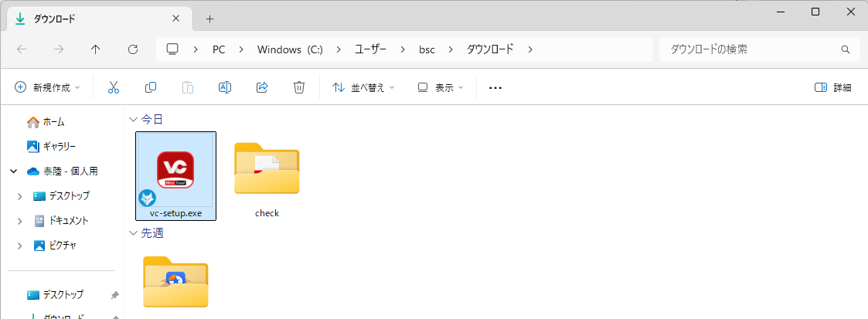Click the PC monitor icon in address bar
The height and width of the screenshot is (319, 868).
click(x=172, y=49)
